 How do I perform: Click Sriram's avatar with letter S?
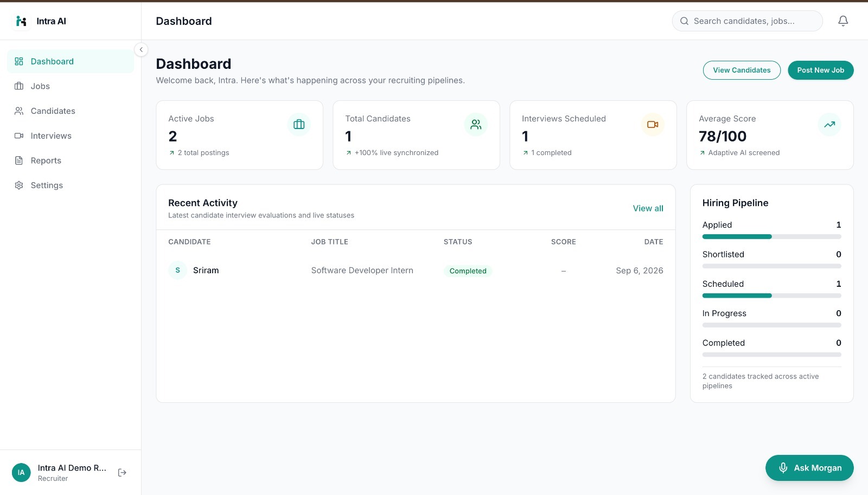[177, 270]
